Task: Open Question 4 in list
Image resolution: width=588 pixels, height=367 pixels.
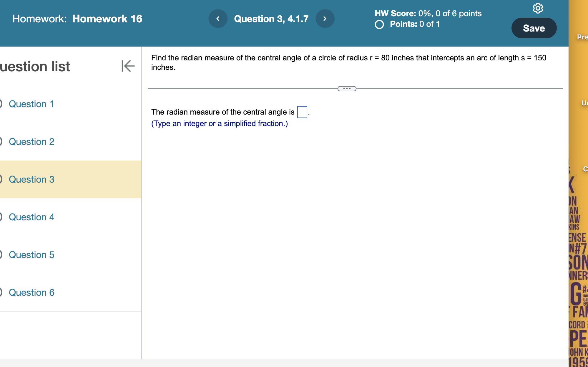Action: point(31,217)
